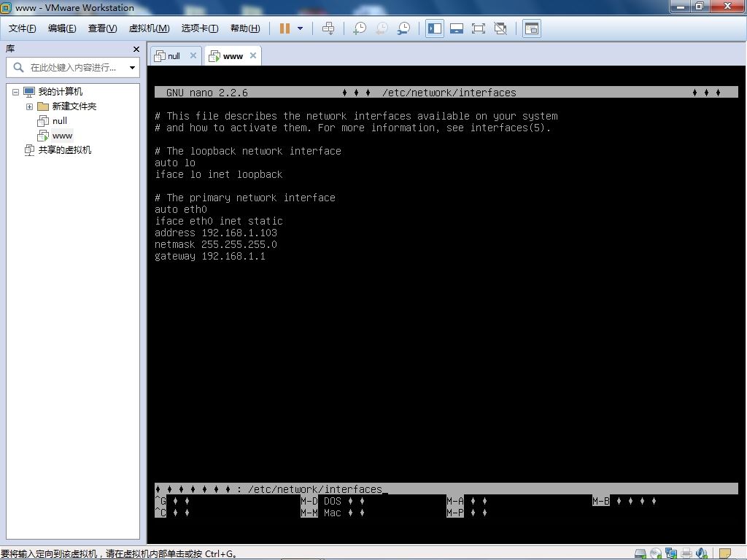The height and width of the screenshot is (560, 747).
Task: Select the null virtual machine in library
Action: (x=60, y=121)
